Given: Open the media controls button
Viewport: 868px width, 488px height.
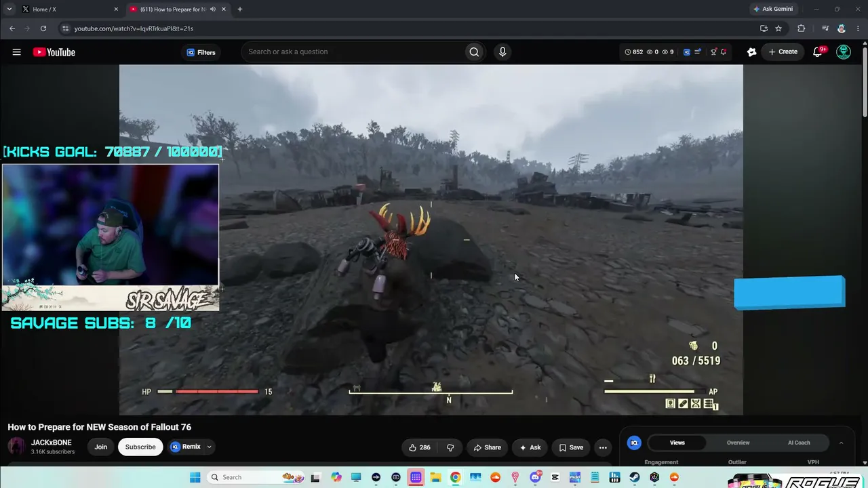Looking at the screenshot, I should (x=825, y=28).
